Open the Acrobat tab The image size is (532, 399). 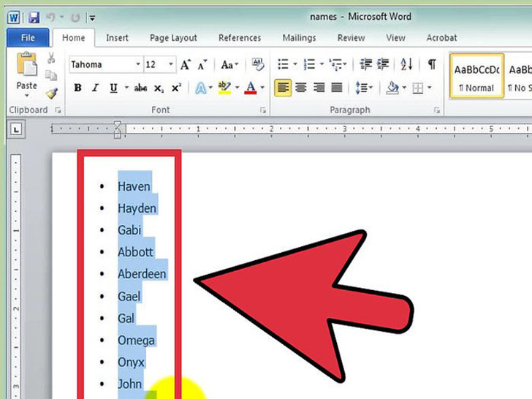(x=441, y=38)
